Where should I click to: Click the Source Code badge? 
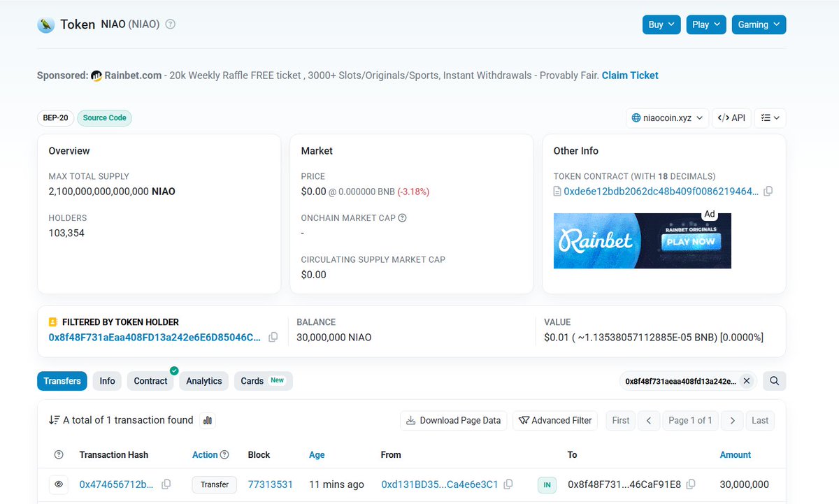105,118
